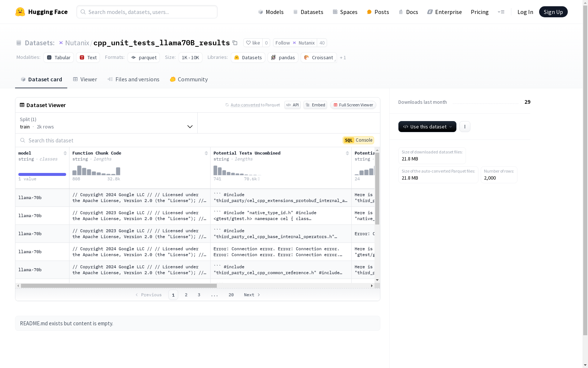
Task: Select the Text modality tag
Action: pyautogui.click(x=88, y=57)
